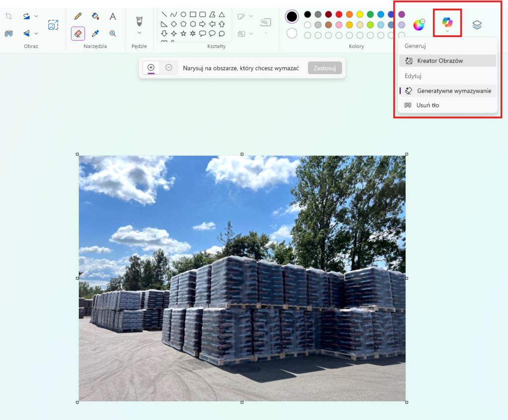Open the Edit colors rainbow wheel
508x420 pixels.
tap(419, 25)
